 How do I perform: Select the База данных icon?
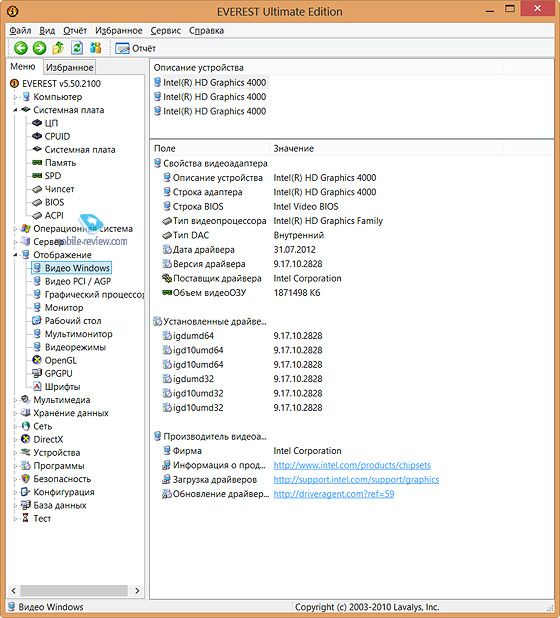(26, 505)
